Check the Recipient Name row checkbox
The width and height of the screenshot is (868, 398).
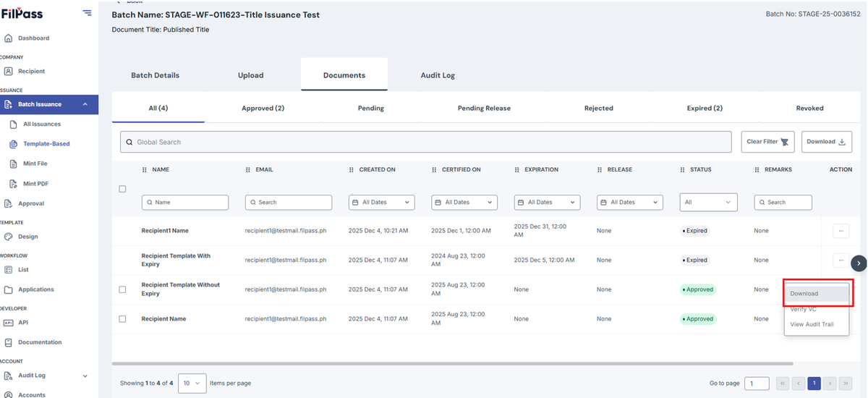tap(122, 318)
